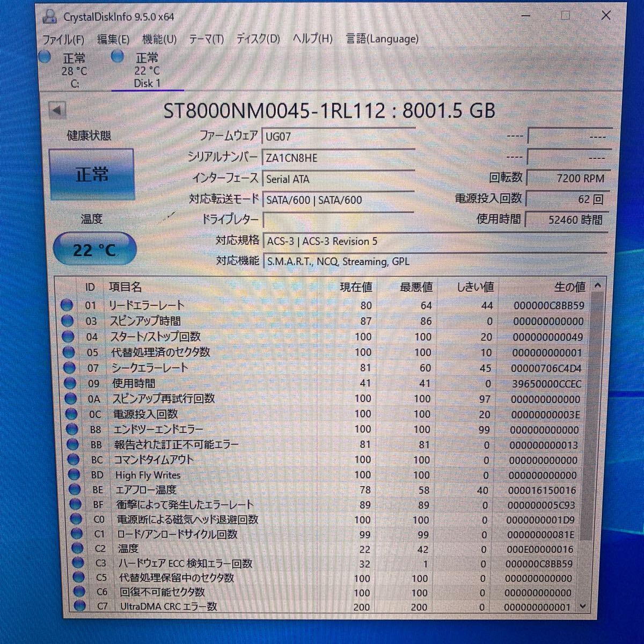Click the S.M.A.R.T., NCQ features field

(436, 261)
